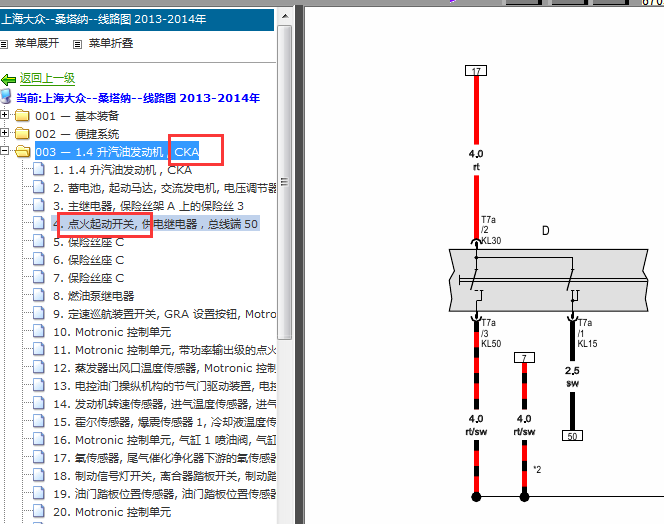Open page 15. 霍尔传感器, 爆震传感器 1
This screenshot has height=524, width=664.
click(164, 422)
